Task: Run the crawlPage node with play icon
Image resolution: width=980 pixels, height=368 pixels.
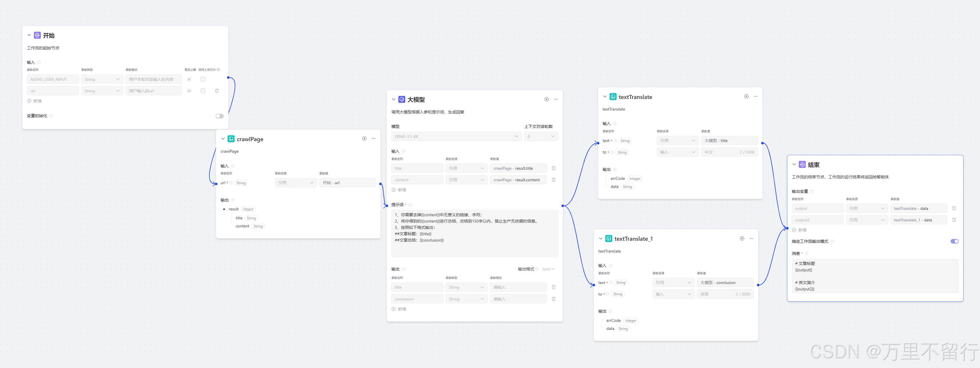Action: coord(364,139)
